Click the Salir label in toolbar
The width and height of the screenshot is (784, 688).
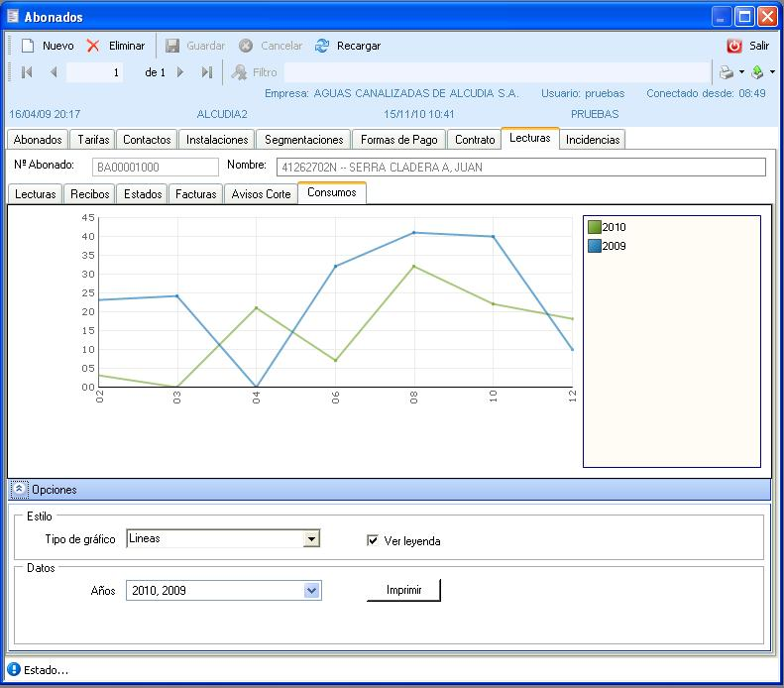(759, 46)
